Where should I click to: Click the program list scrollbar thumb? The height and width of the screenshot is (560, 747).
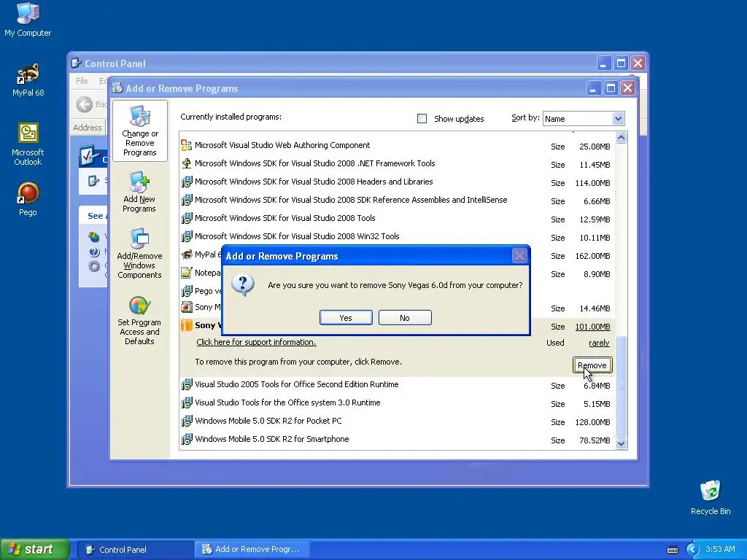click(x=621, y=386)
